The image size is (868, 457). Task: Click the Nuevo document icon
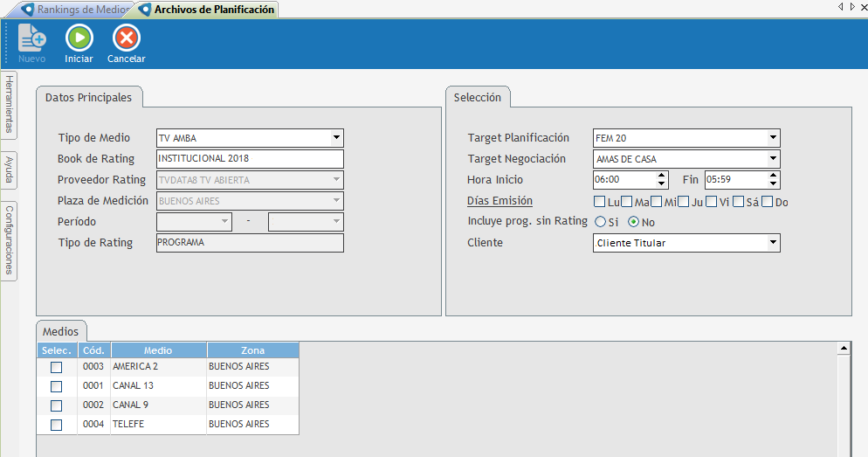pyautogui.click(x=32, y=38)
